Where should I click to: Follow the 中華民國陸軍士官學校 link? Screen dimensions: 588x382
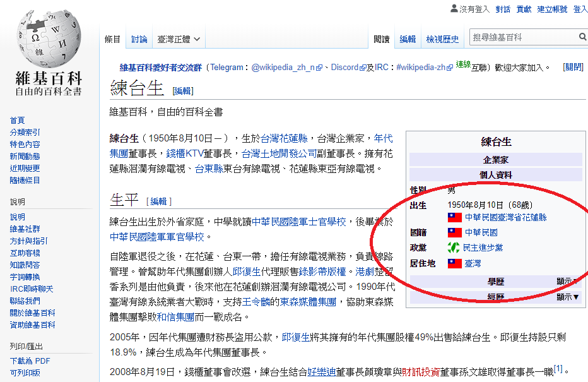click(x=299, y=222)
